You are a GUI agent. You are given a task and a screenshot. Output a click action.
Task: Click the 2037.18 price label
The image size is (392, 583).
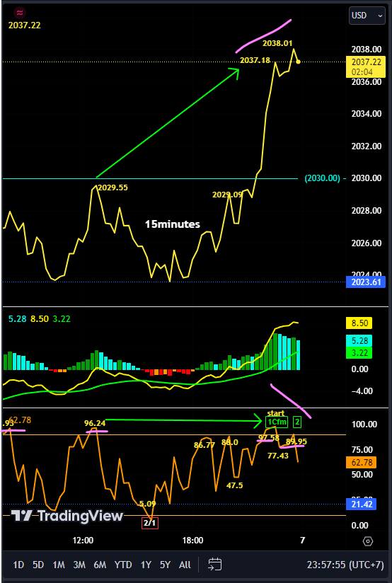tap(255, 60)
